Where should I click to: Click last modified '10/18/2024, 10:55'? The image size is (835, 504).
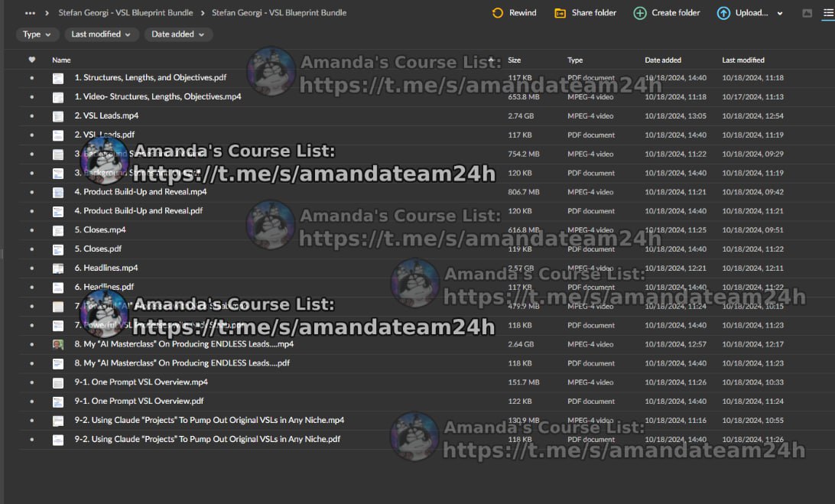tap(752, 421)
